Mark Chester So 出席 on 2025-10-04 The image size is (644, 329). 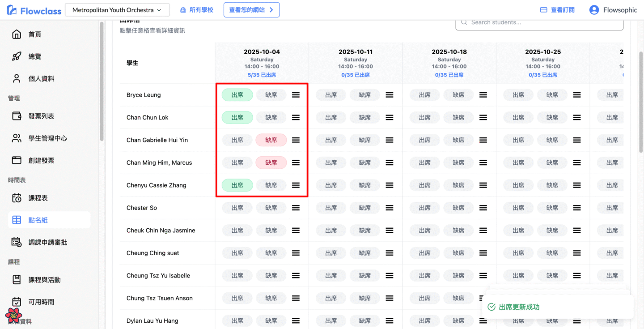(x=237, y=208)
